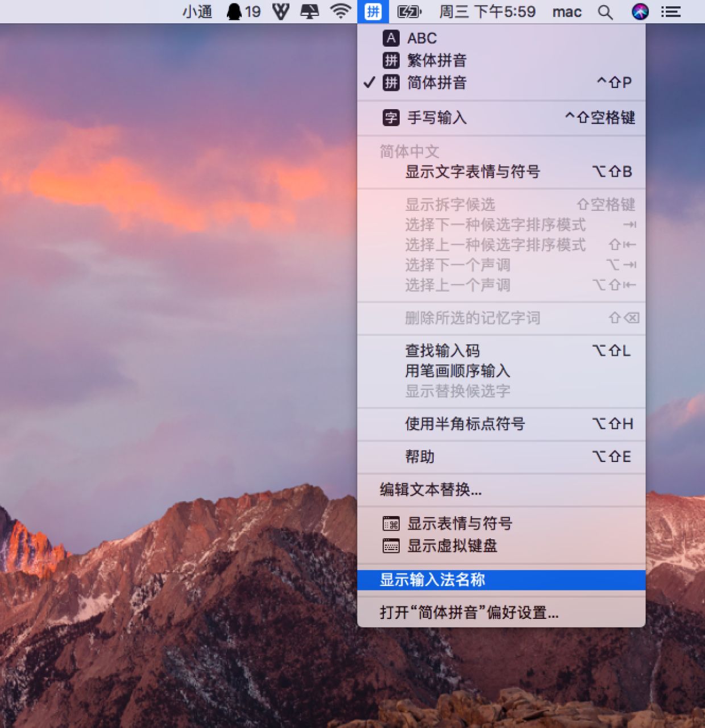
Task: Open Spotlight search magnifier icon
Action: 606,12
